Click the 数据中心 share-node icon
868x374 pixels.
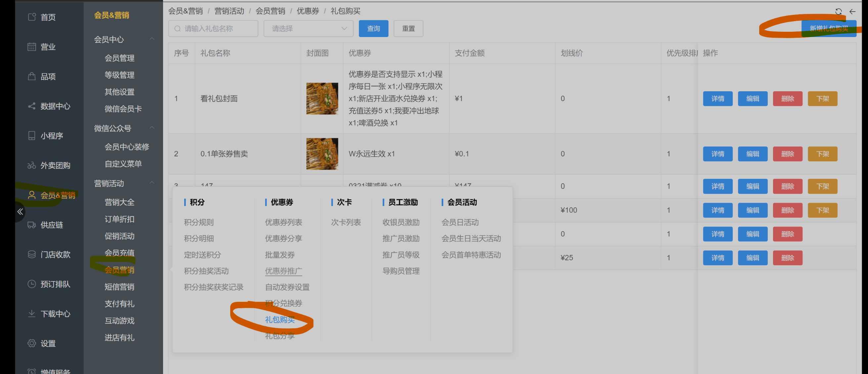click(x=32, y=106)
